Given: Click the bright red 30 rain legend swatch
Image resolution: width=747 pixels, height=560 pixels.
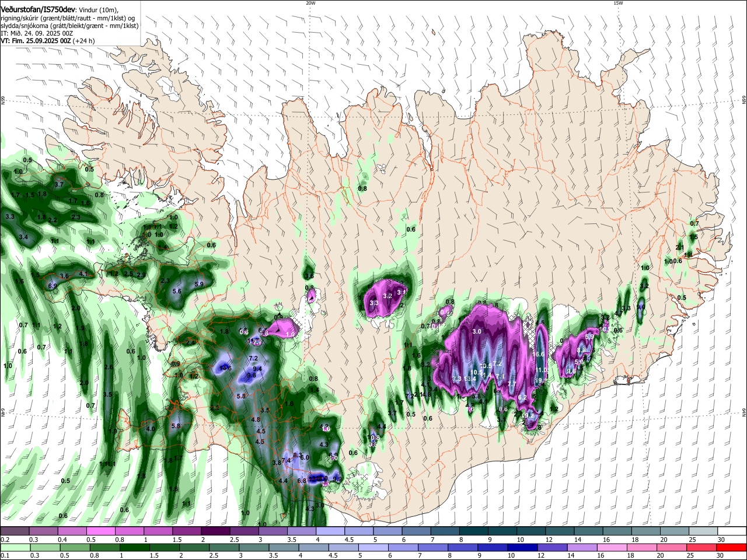Looking at the screenshot, I should click(x=732, y=547).
